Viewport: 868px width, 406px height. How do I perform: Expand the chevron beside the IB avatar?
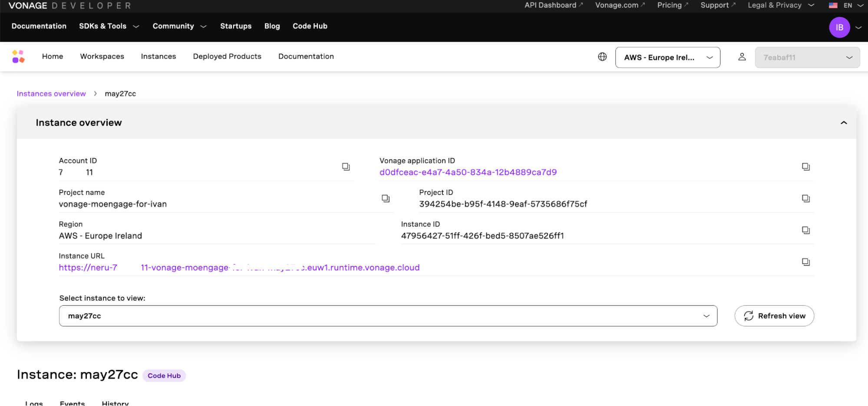tap(858, 27)
